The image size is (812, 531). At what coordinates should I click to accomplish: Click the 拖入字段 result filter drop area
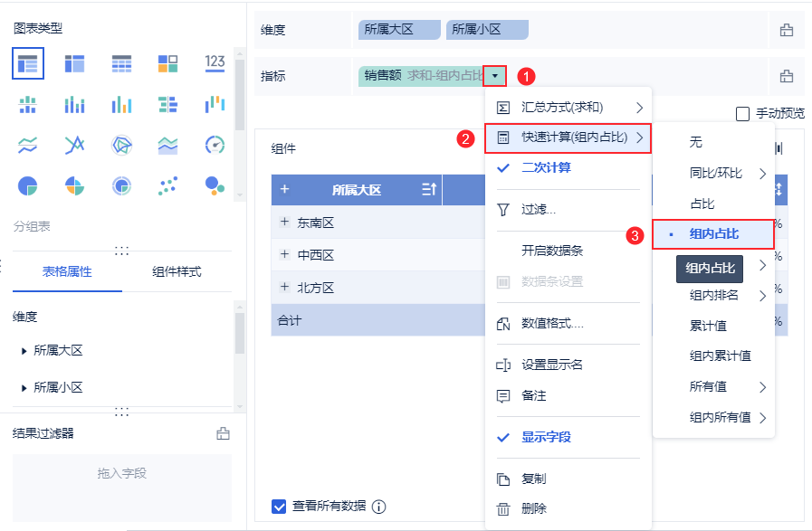pyautogui.click(x=121, y=473)
